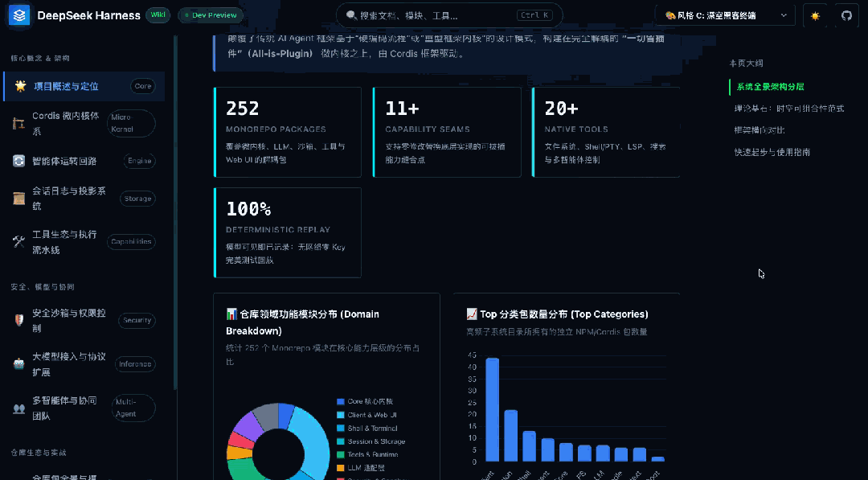
Task: Select the shield icon for 安全沙箱与权限控制
Action: point(18,320)
